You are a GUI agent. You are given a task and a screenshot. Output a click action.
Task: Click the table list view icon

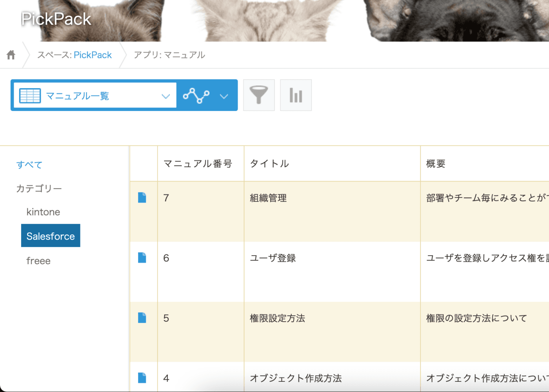(30, 96)
